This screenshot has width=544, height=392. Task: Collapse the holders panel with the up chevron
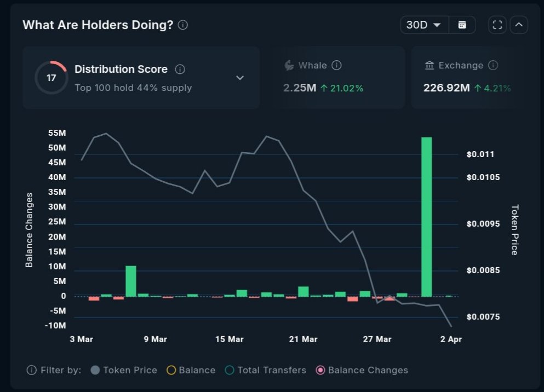(x=519, y=25)
